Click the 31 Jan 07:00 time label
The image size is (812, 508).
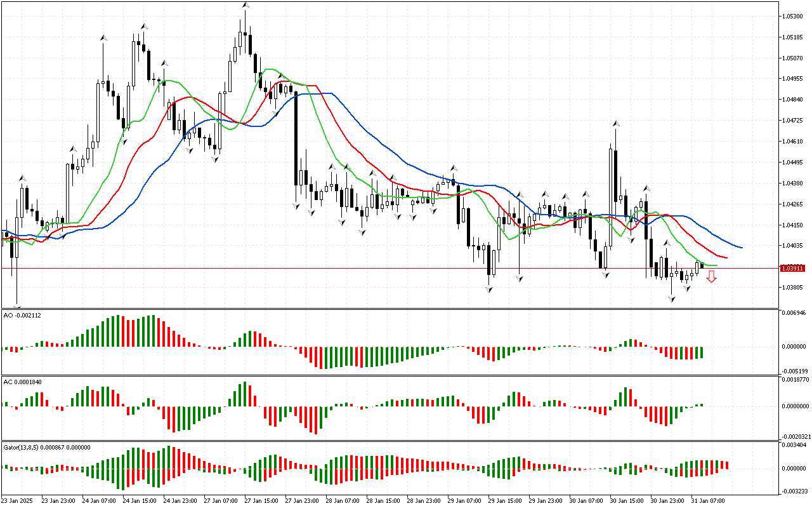pyautogui.click(x=708, y=500)
